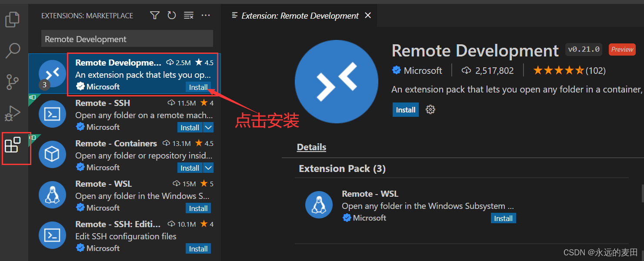Screen dimensions: 644x261
Task: Install Remote - SSH: Editing Configuration Files
Action: tap(198, 249)
